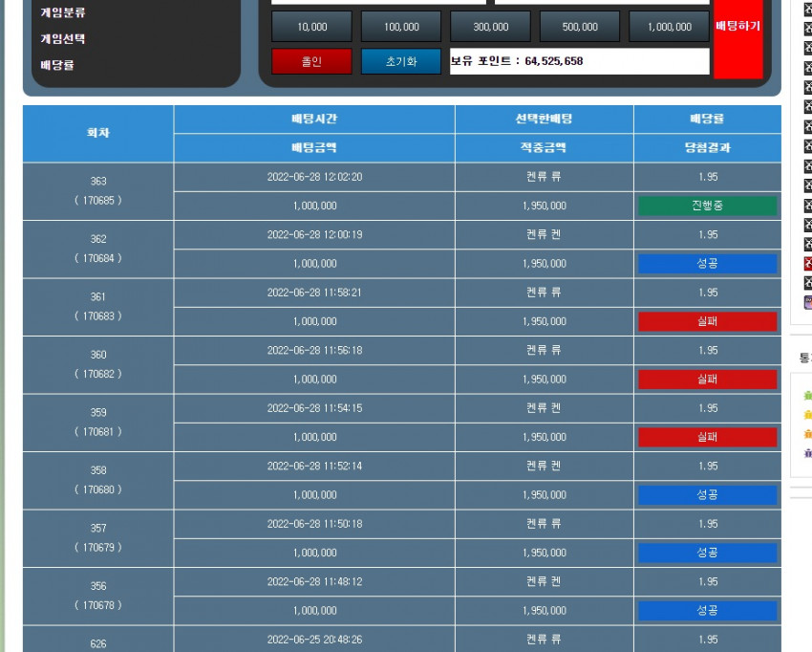This screenshot has width=812, height=652.
Task: Click the red 실패 result for round 360
Action: pyautogui.click(x=707, y=380)
